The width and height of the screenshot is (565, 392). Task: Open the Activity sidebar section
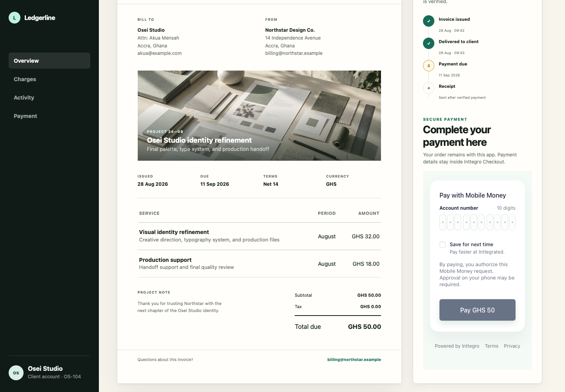pos(49,98)
